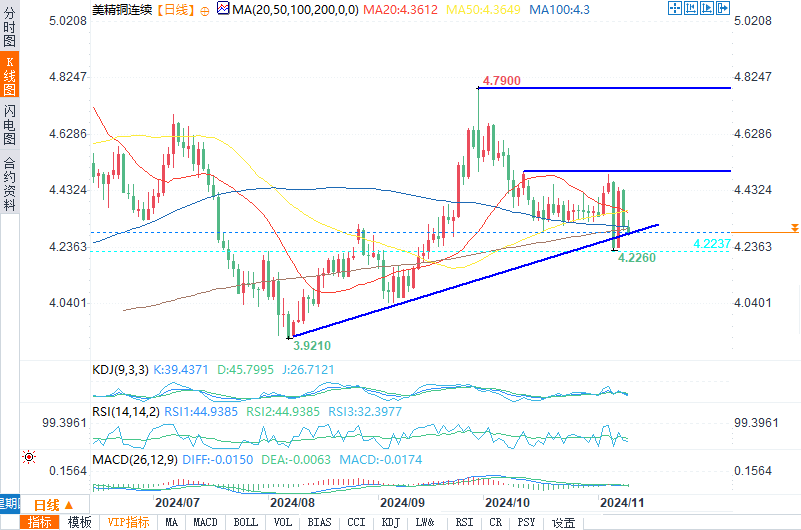Select the MA indicator button

[x=171, y=522]
